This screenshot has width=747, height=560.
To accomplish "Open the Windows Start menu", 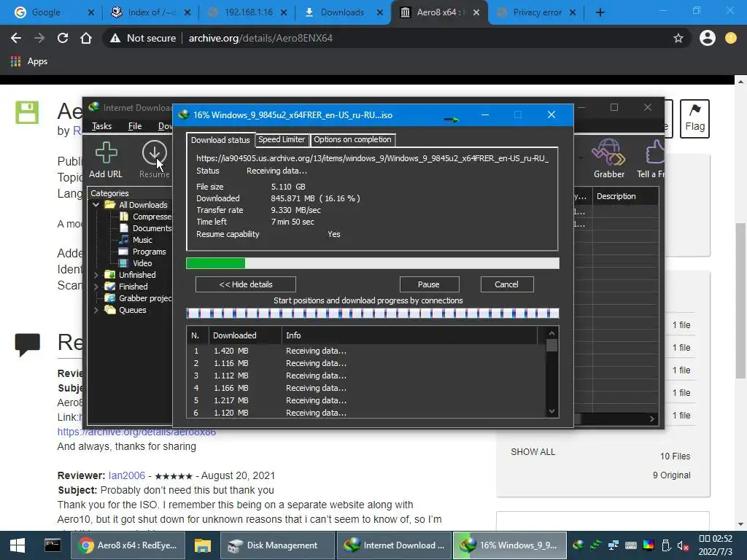I will pyautogui.click(x=18, y=545).
